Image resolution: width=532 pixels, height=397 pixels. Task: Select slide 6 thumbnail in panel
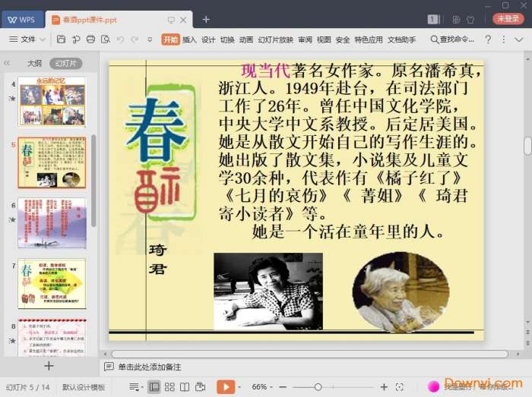pyautogui.click(x=52, y=223)
